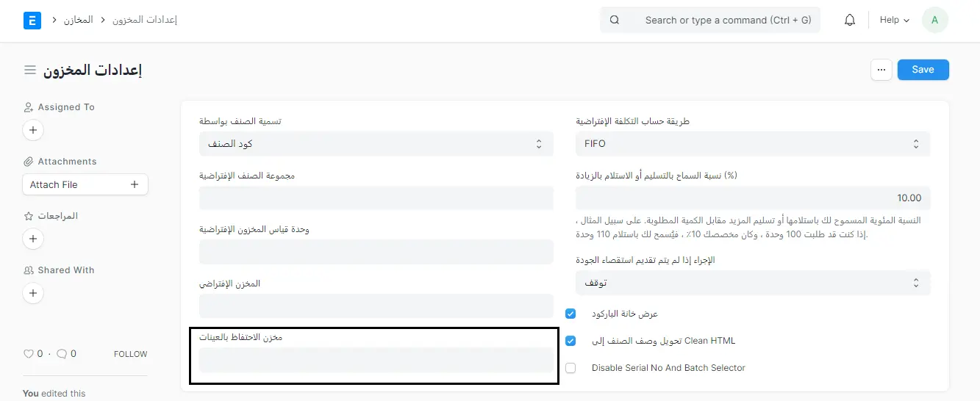
Task: Click the مجموعة الصنف الإفتراضية field
Action: click(x=376, y=198)
